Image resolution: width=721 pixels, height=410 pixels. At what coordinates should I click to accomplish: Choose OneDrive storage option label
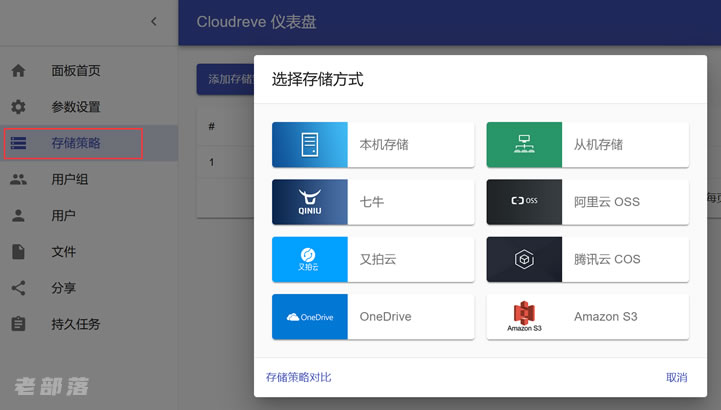tap(385, 317)
